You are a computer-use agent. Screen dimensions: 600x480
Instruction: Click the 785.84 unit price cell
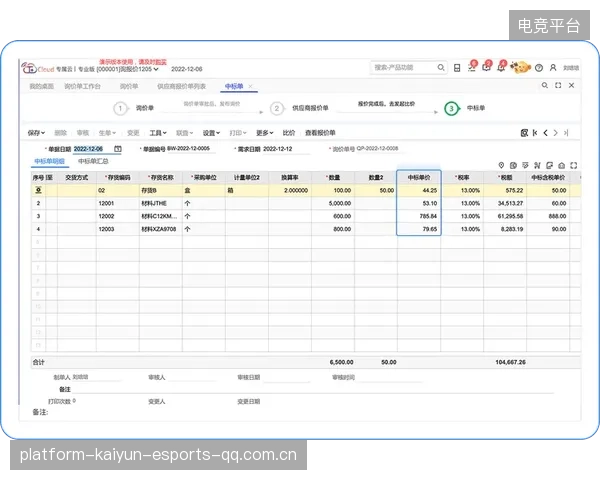(419, 216)
